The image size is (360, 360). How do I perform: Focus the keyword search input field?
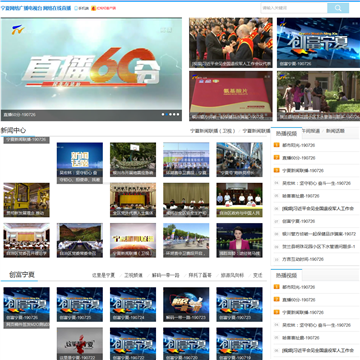tap(294, 8)
